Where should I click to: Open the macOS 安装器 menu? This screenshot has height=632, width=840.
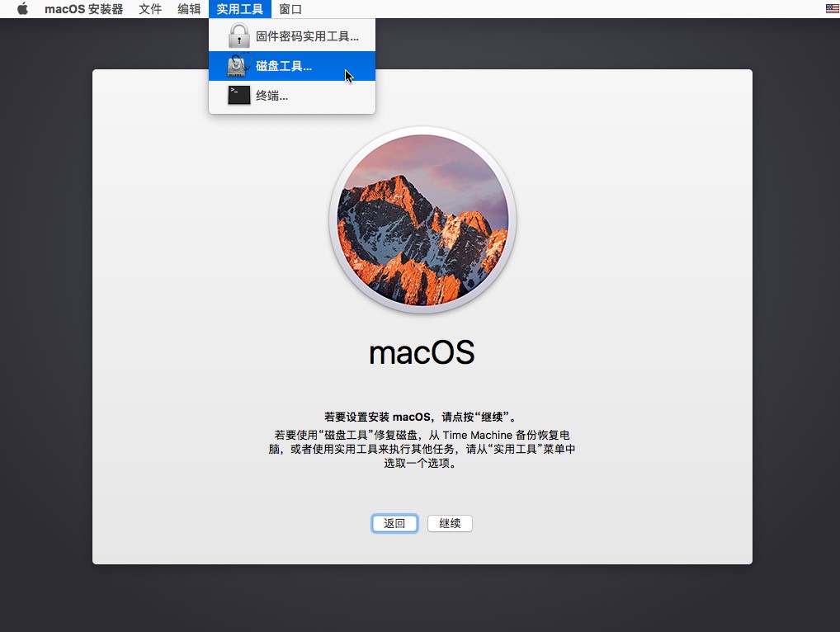tap(84, 9)
